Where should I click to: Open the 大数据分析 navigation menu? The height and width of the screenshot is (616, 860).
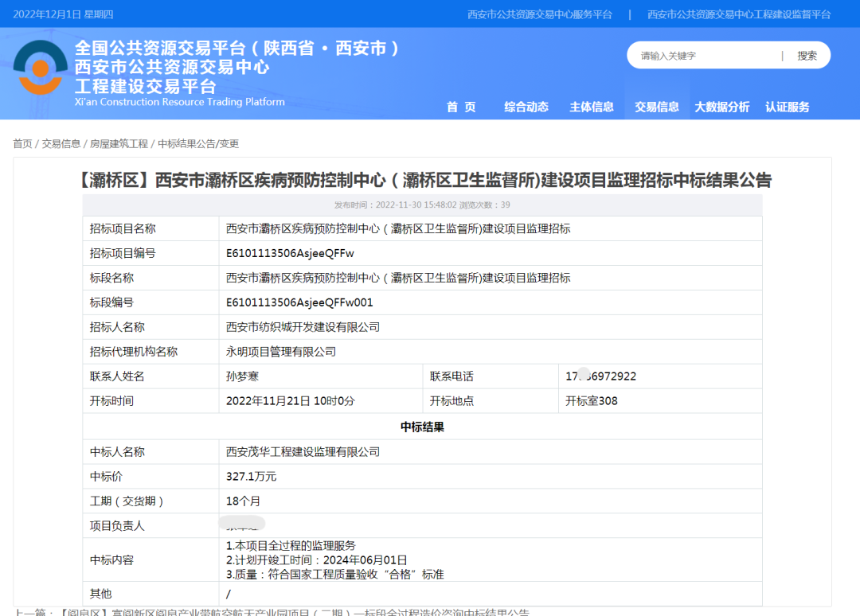pyautogui.click(x=721, y=107)
